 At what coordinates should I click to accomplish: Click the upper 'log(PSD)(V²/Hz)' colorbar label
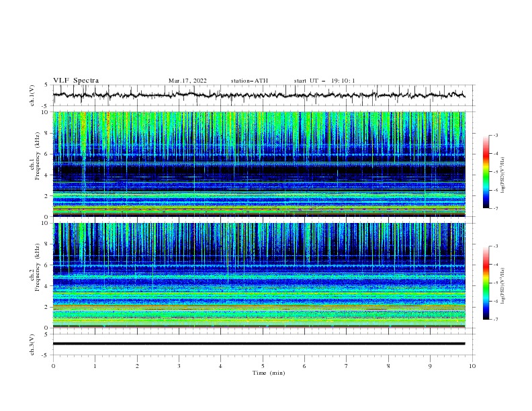503,175
